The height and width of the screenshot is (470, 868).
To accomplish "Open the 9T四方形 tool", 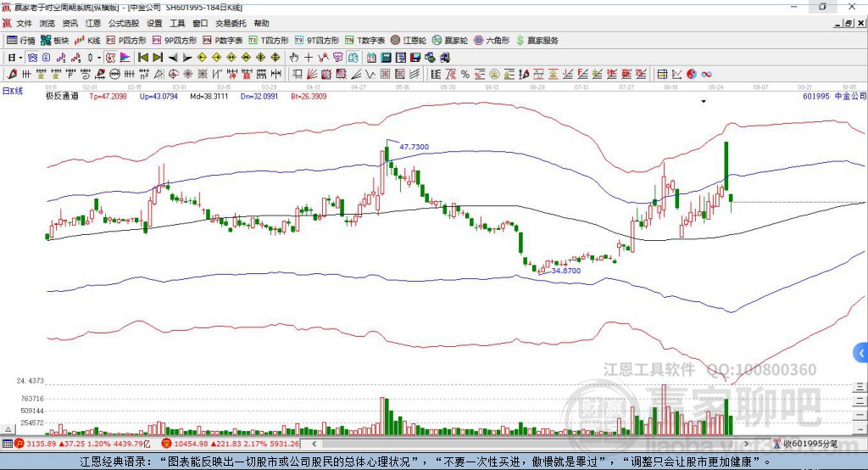I will (x=317, y=41).
